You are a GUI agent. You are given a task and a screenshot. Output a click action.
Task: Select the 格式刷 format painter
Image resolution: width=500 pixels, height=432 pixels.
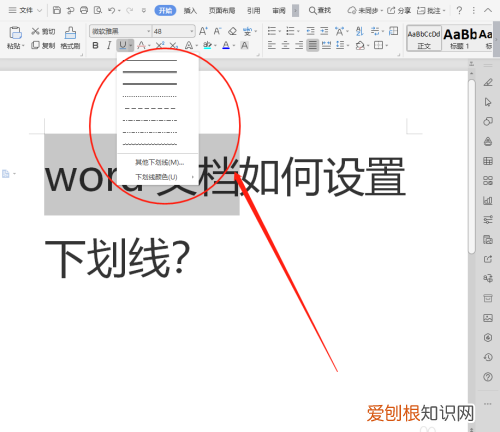70,38
